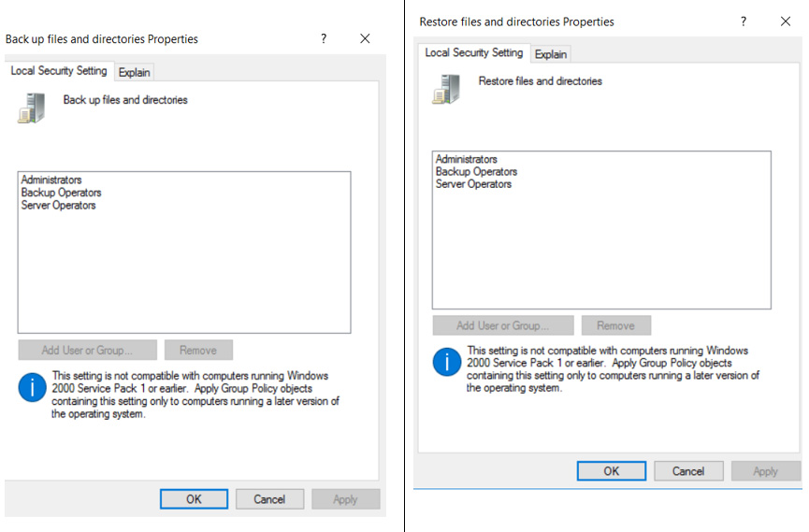Image resolution: width=809 pixels, height=532 pixels.
Task: Select Local Security Setting tab in Back up dialog
Action: pyautogui.click(x=59, y=71)
